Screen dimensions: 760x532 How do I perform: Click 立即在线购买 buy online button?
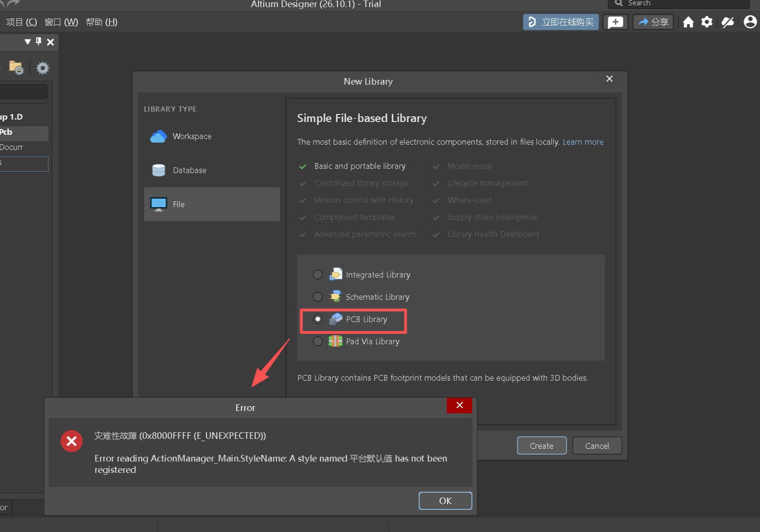[561, 22]
